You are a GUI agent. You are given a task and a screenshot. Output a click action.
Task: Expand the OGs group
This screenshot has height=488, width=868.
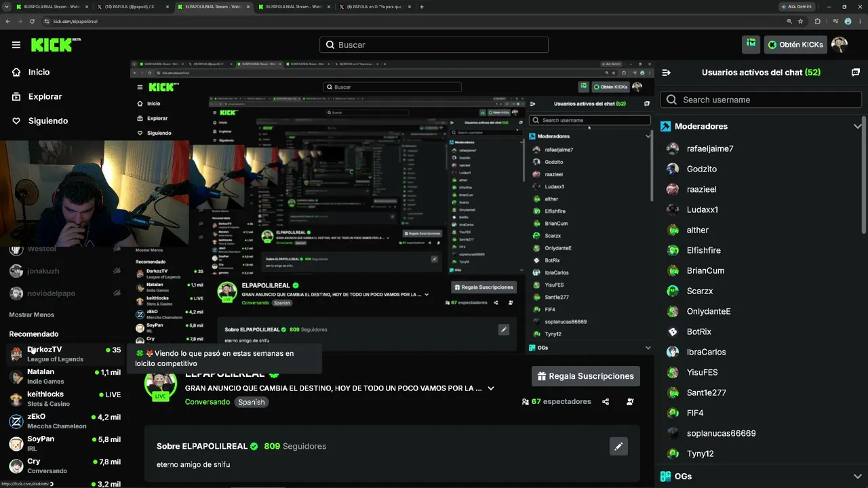pos(857,476)
